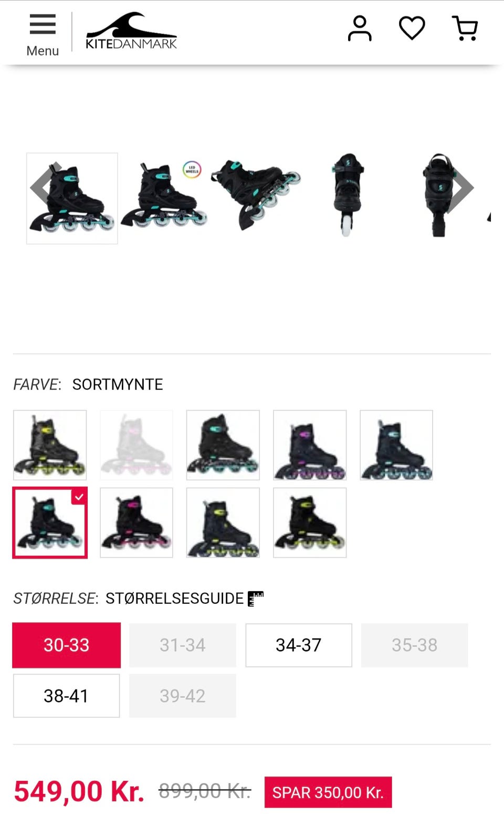Image resolution: width=504 pixels, height=814 pixels.
Task: Show next gallery image with right arrow
Action: pos(461,188)
